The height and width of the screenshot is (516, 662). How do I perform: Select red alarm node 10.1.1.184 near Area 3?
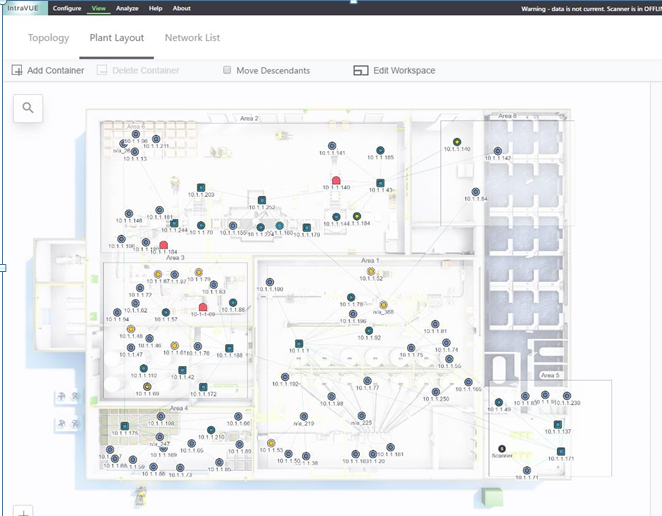click(164, 245)
